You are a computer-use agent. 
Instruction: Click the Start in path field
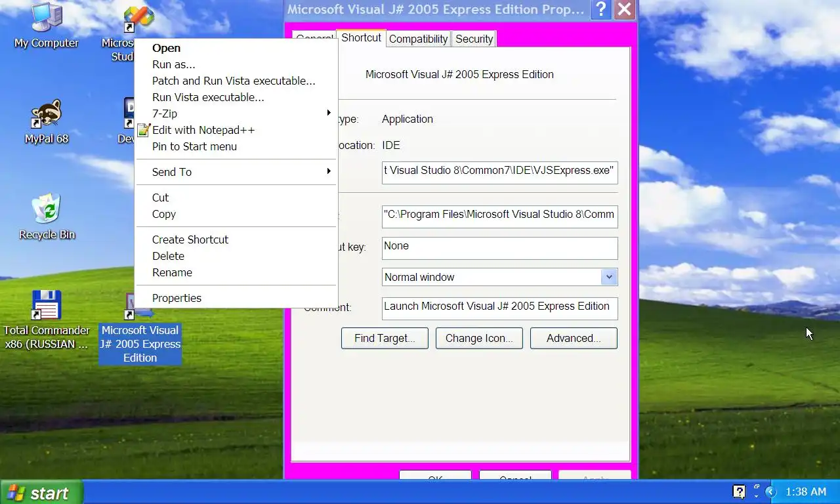[x=499, y=217]
